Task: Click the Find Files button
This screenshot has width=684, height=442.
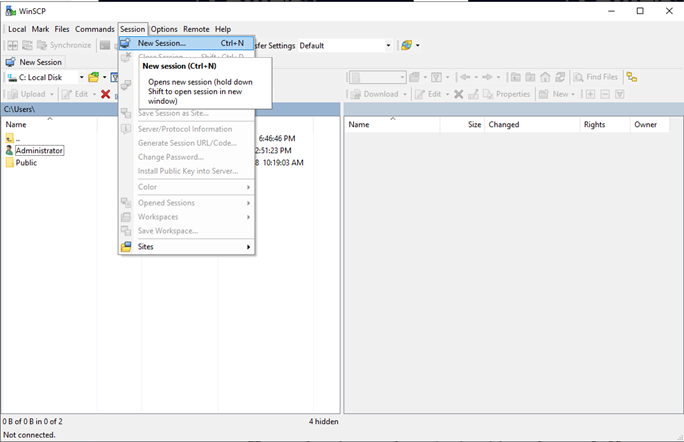Action: [x=596, y=77]
